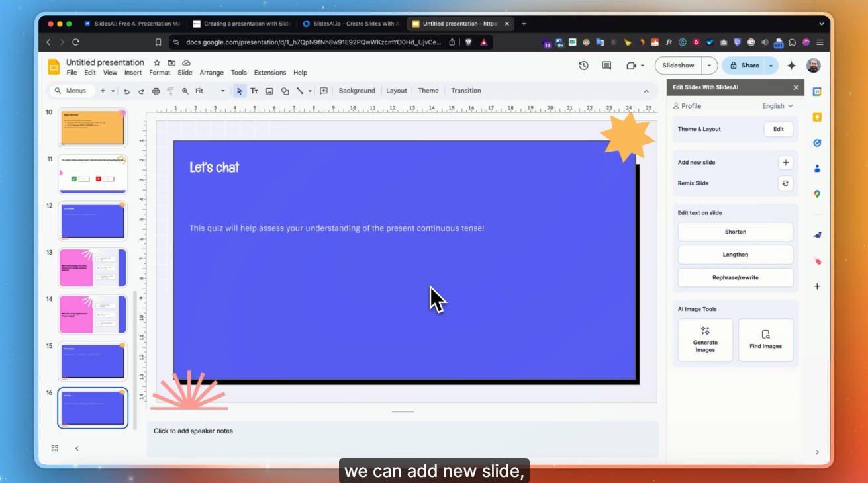
Task: Open Google Calendar in side panel
Action: click(x=817, y=92)
